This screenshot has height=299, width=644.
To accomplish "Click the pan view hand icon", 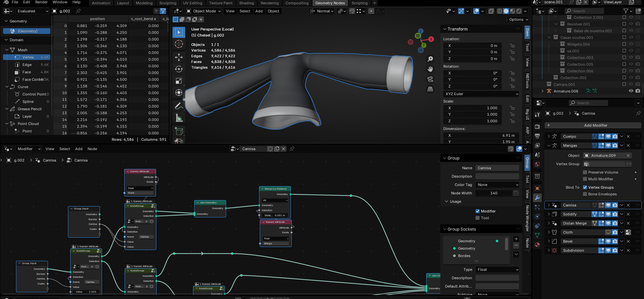I will [x=430, y=69].
